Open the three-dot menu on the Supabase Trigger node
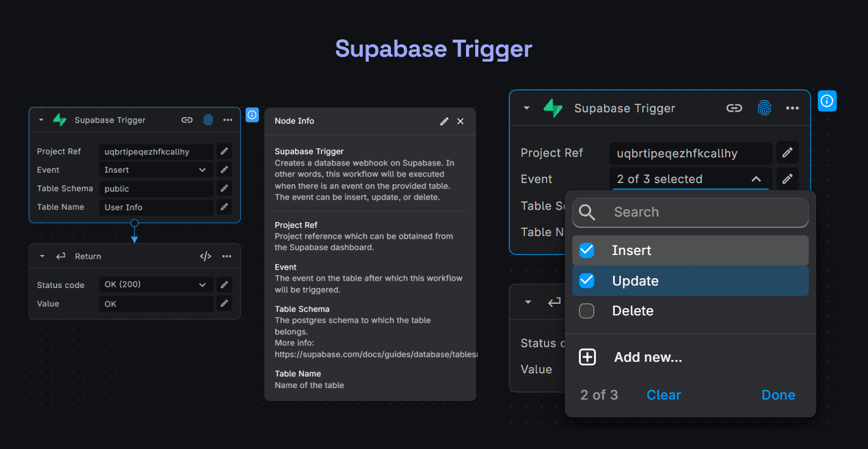The image size is (868, 449). [228, 120]
